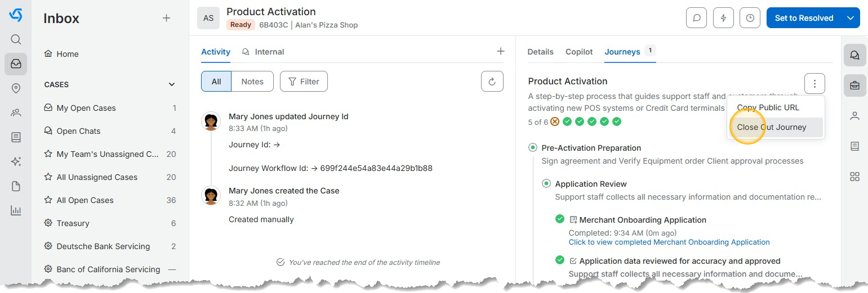Open My Open Cases in the sidebar
The image size is (868, 293).
click(x=86, y=108)
